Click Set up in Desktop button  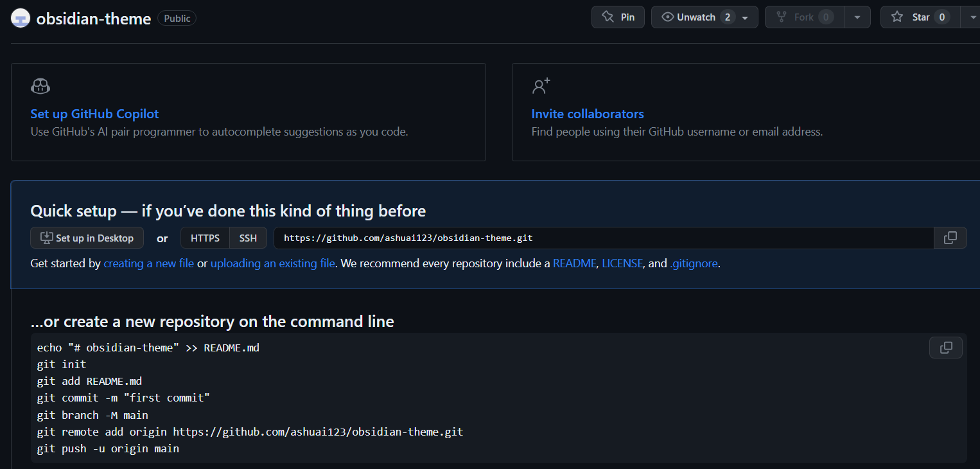(87, 238)
